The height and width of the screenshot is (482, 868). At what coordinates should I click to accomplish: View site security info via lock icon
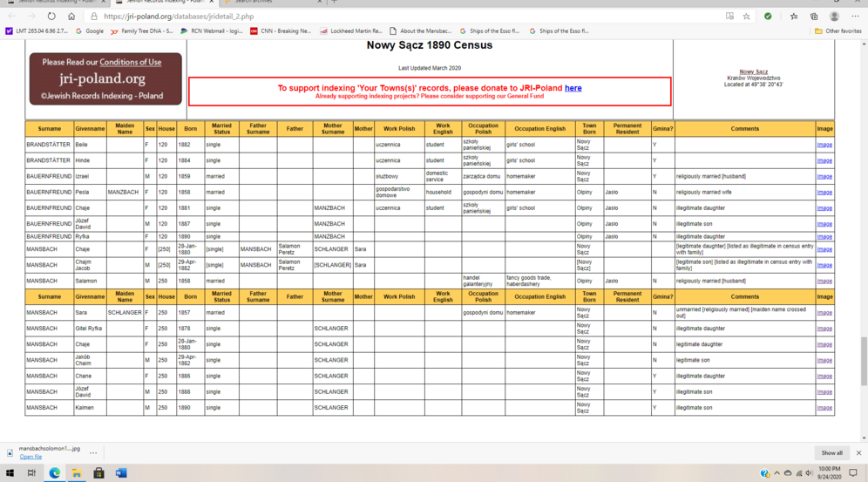(93, 17)
